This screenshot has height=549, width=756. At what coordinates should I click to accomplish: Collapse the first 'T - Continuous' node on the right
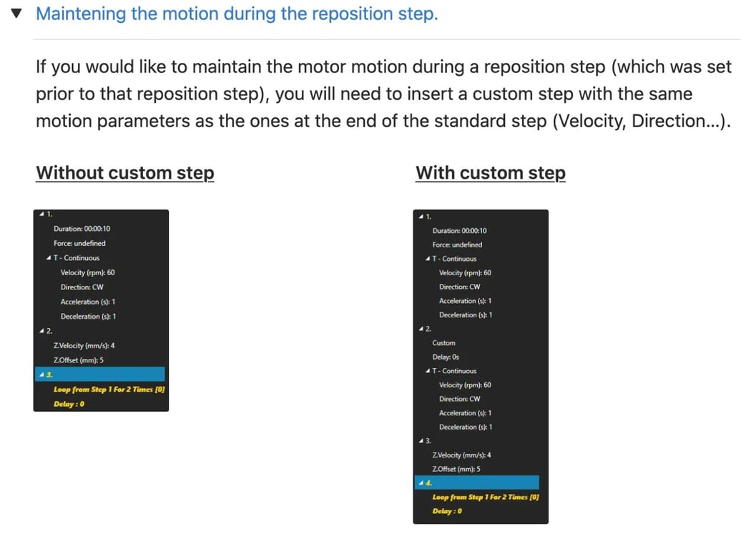(x=429, y=258)
